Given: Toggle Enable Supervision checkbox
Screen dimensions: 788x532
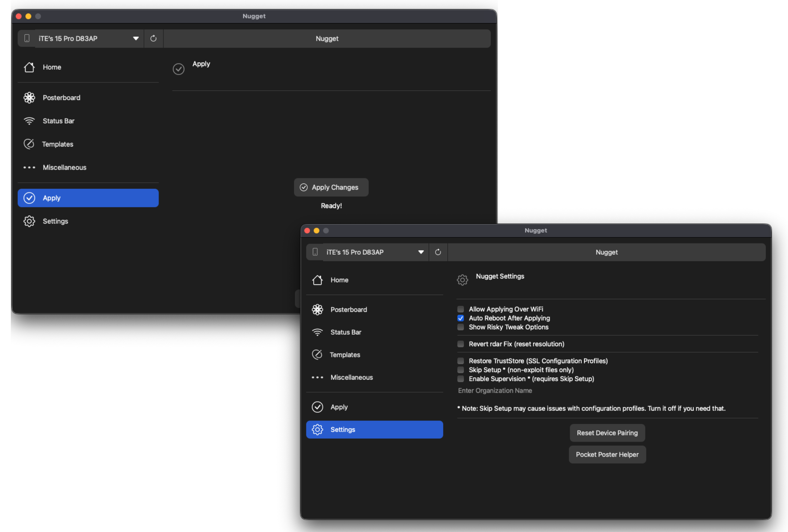Looking at the screenshot, I should 461,379.
